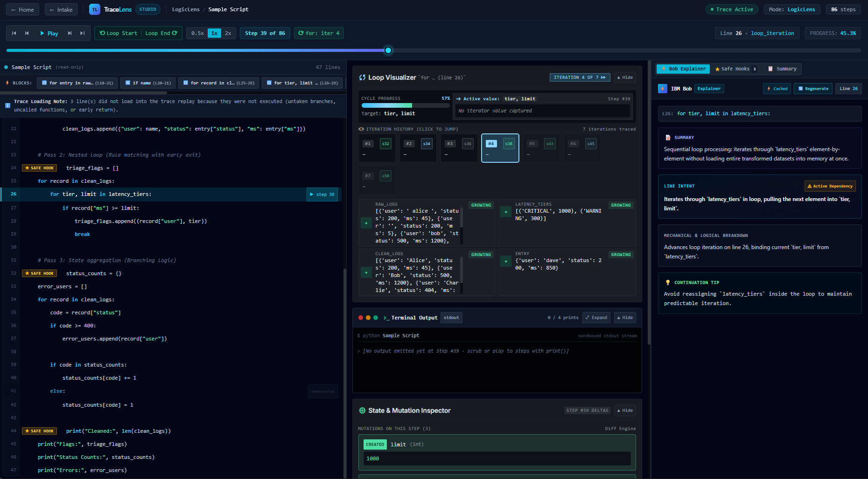Expand the Terminal Output panel
This screenshot has height=479, width=868.
click(596, 318)
